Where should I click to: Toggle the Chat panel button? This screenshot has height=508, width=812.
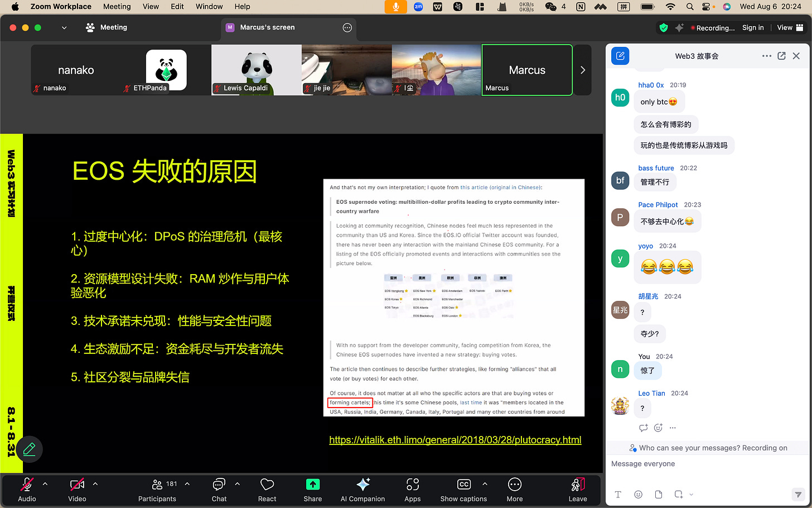coord(219,490)
